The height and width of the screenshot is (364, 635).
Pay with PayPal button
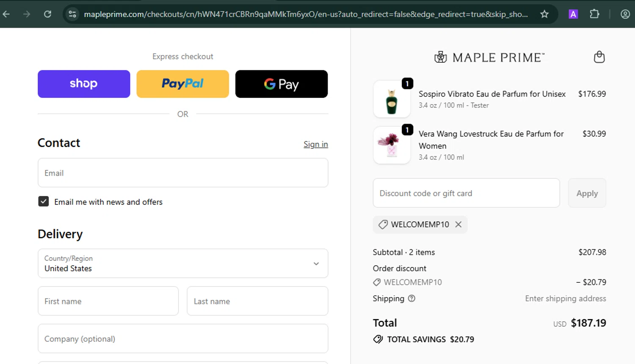point(182,84)
